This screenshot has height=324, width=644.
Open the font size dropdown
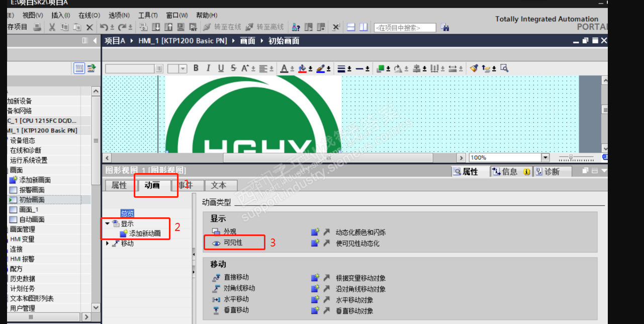tap(183, 68)
